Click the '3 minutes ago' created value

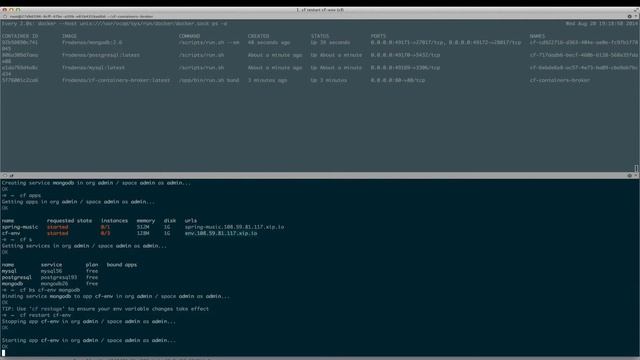point(267,80)
